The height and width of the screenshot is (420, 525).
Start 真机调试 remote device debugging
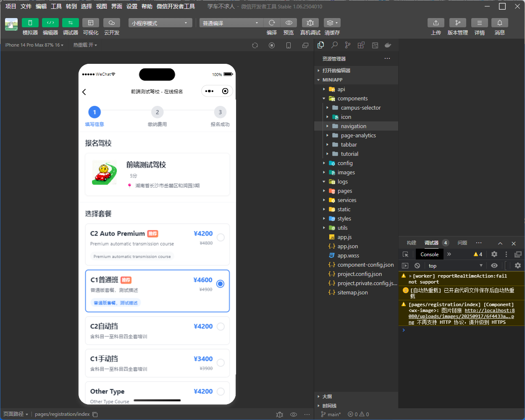[310, 23]
